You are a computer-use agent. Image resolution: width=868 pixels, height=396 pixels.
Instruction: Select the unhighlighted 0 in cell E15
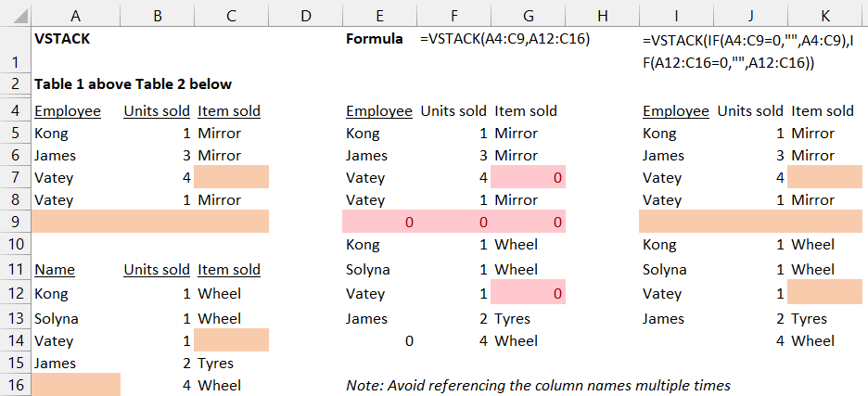pos(409,340)
